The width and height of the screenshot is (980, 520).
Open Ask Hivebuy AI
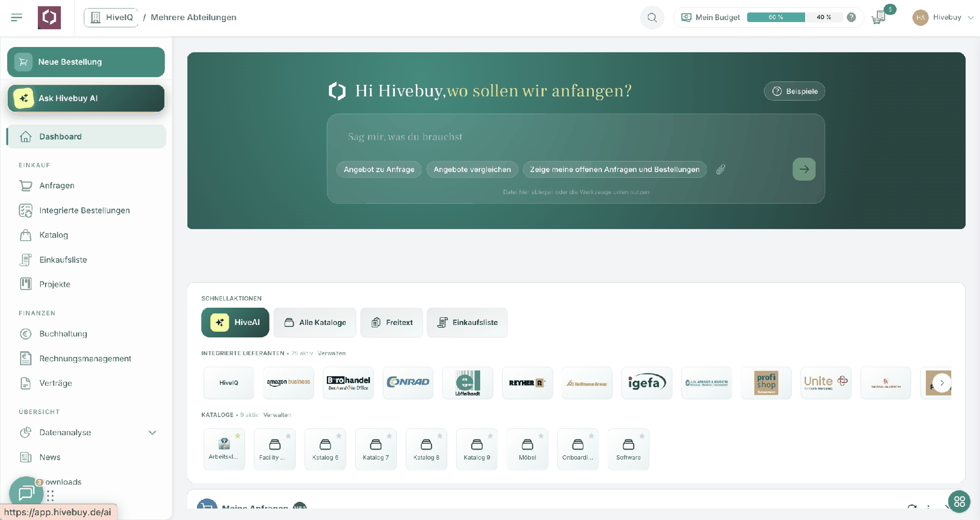coord(86,98)
